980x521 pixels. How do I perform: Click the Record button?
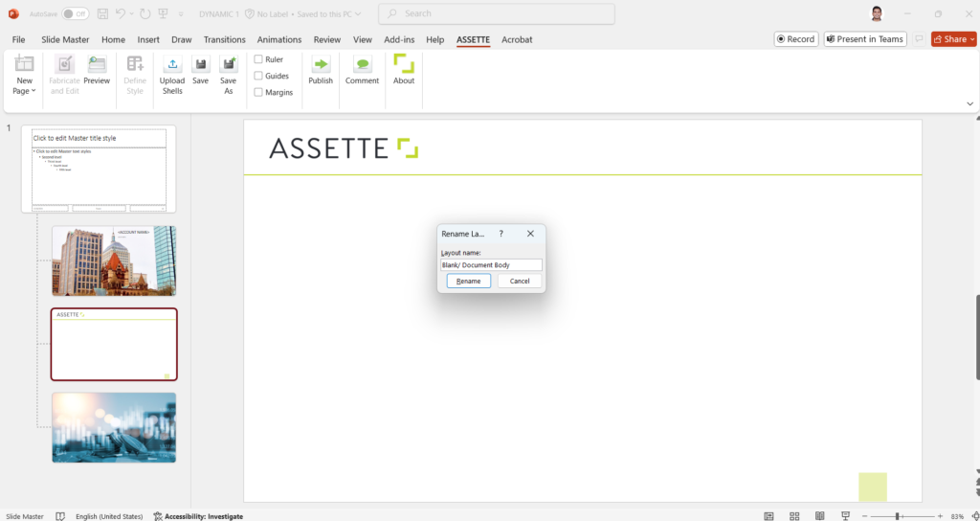click(x=795, y=38)
